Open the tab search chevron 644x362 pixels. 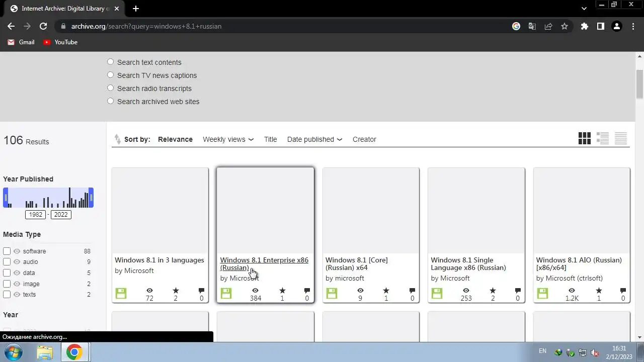pos(584,9)
